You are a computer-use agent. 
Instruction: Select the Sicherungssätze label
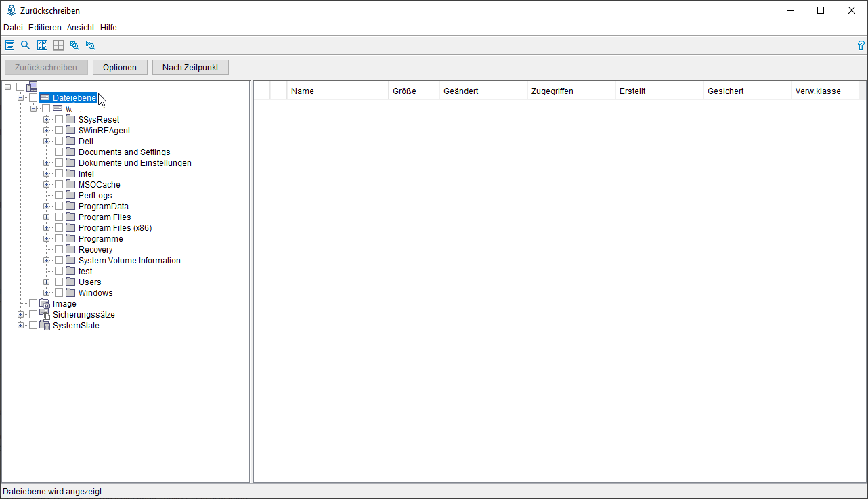[x=84, y=315]
